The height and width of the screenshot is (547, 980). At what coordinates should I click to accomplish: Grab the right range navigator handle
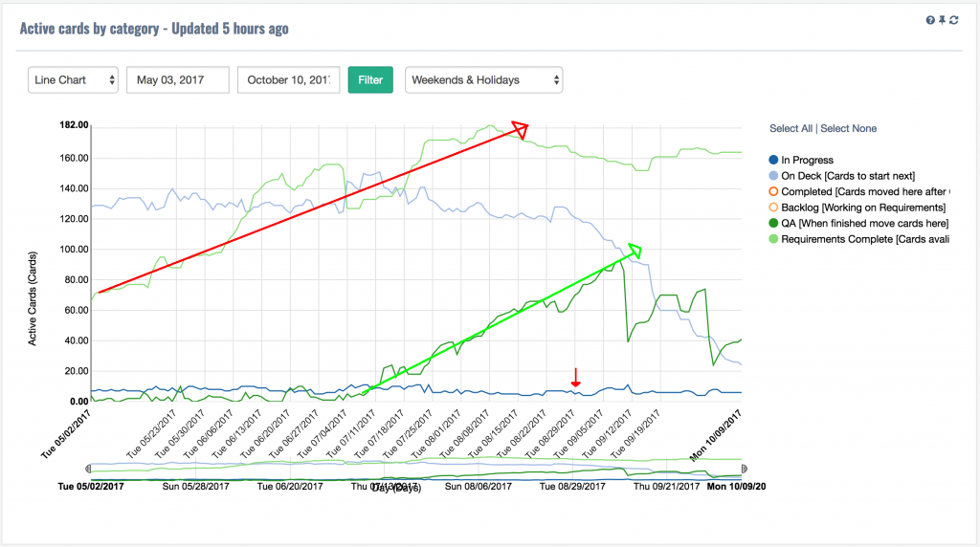pos(744,469)
